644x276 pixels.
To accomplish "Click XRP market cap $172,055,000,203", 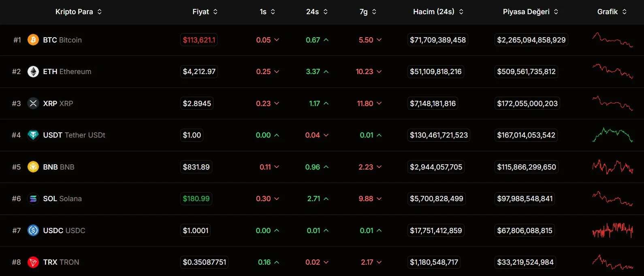I will coord(527,103).
